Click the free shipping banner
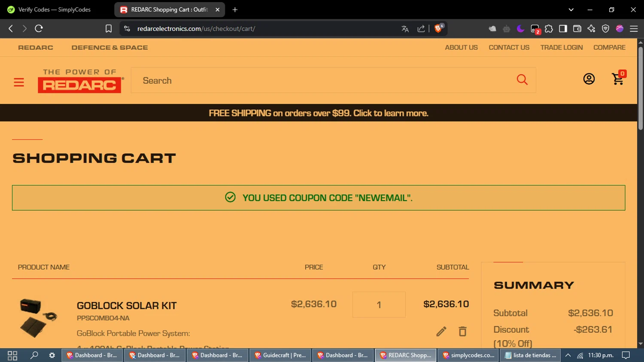 [319, 113]
